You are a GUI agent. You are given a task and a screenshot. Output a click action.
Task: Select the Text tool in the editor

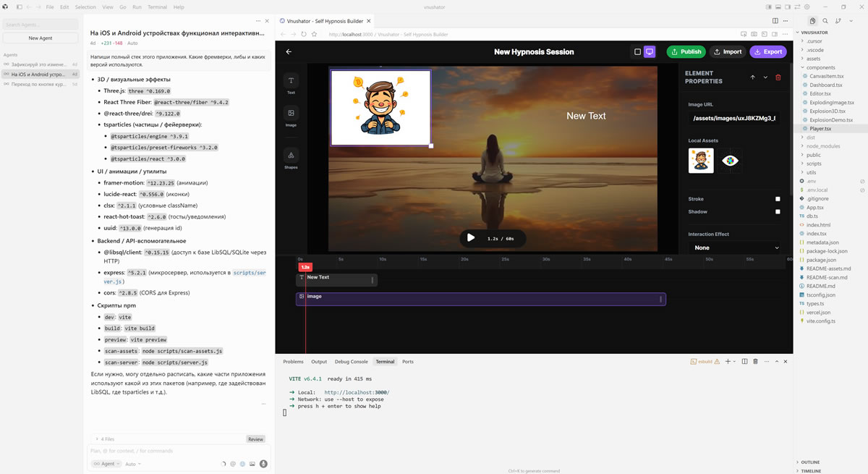(291, 83)
